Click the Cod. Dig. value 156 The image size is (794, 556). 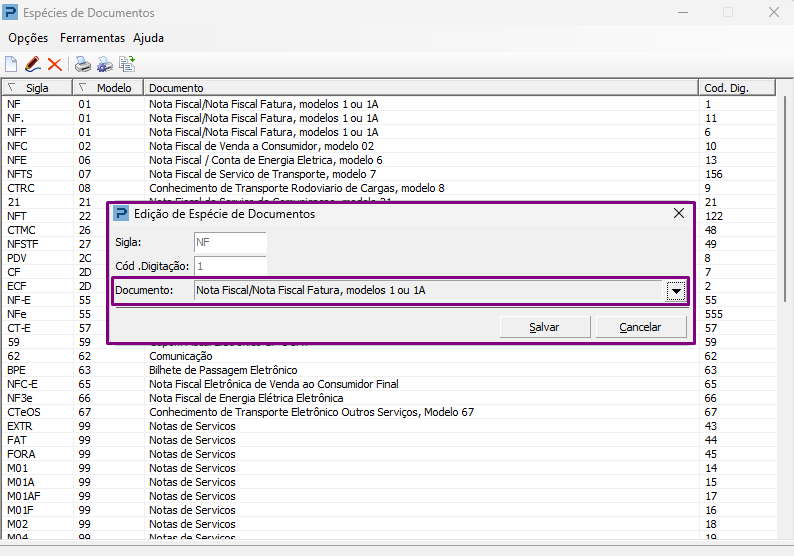713,174
